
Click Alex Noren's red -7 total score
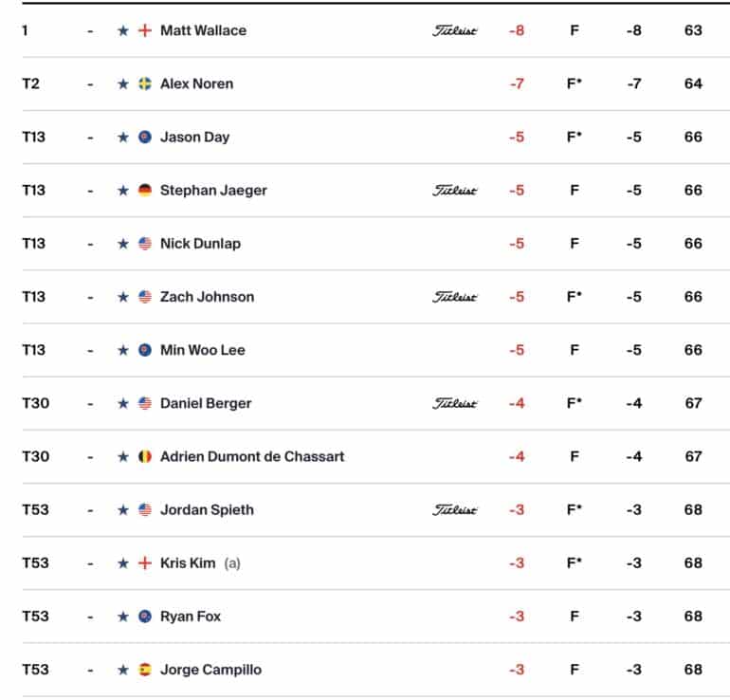[517, 83]
